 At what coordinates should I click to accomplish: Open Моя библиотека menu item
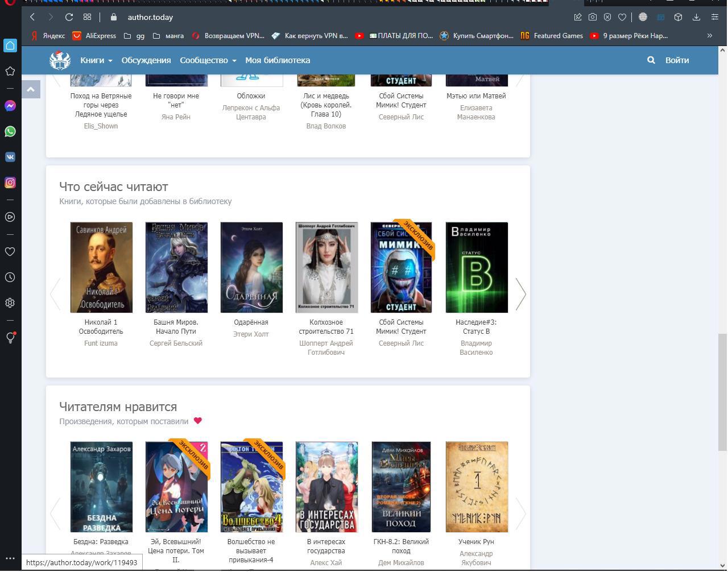(x=278, y=60)
